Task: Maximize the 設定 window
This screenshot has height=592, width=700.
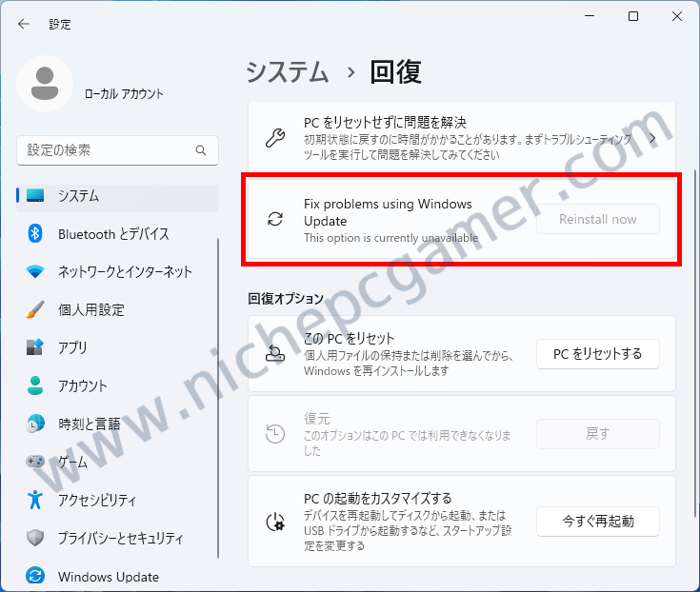Action: point(632,16)
